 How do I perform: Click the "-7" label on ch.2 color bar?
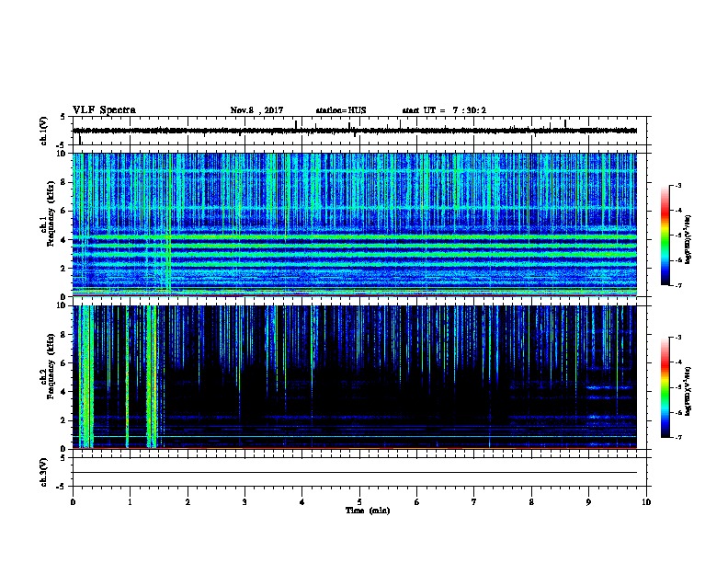click(677, 438)
